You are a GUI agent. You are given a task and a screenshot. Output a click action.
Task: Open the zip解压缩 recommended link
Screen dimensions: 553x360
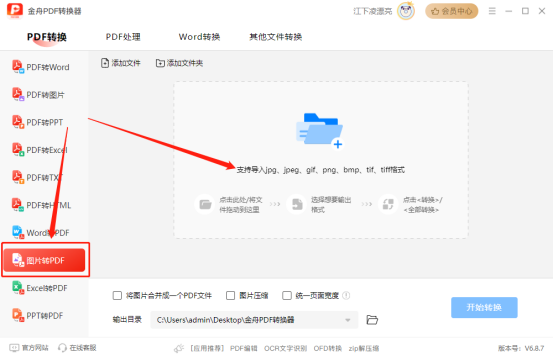(364, 348)
